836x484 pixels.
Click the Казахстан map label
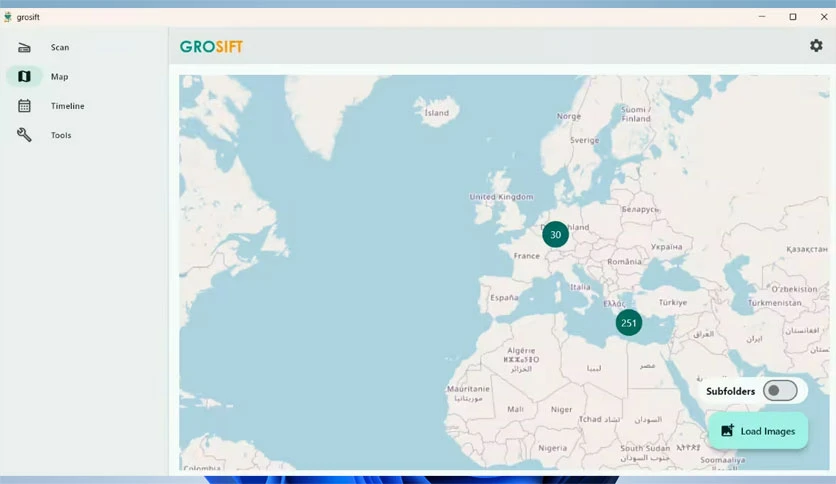[807, 249]
